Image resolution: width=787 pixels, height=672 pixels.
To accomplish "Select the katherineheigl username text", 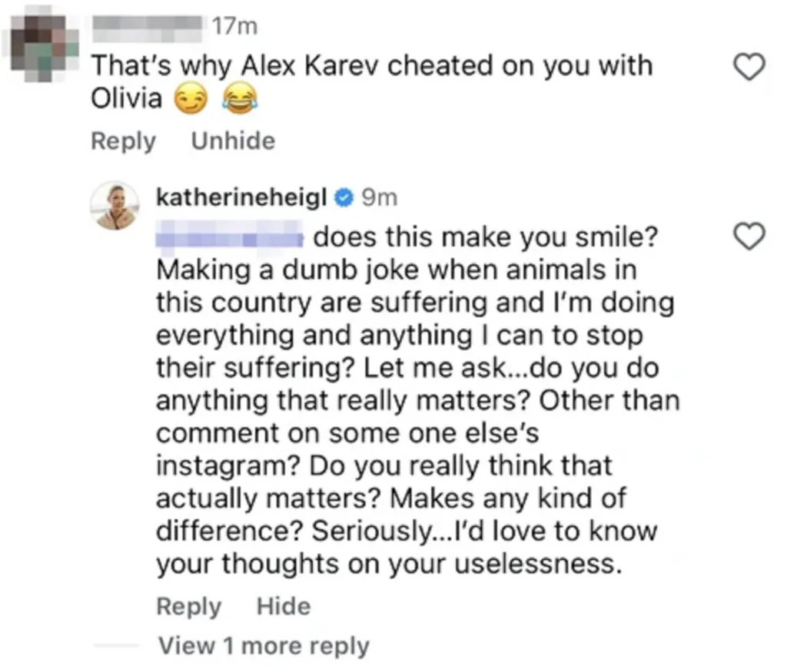I will [241, 197].
